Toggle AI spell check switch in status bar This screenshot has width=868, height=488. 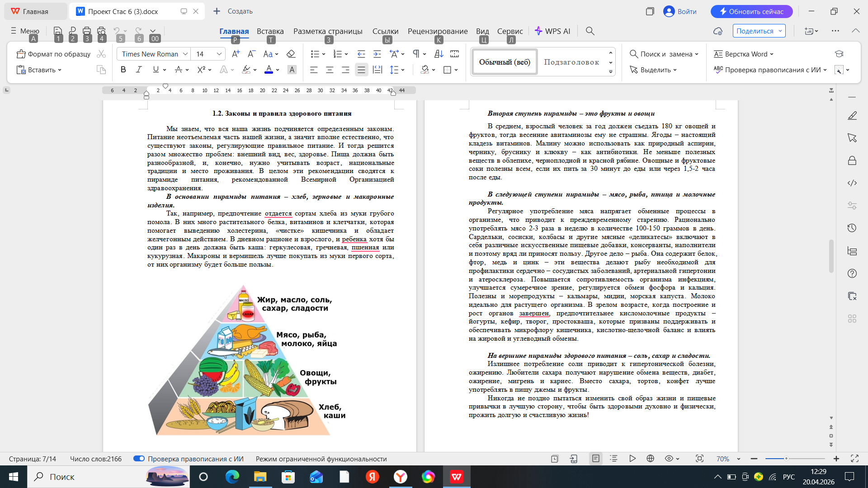139,459
